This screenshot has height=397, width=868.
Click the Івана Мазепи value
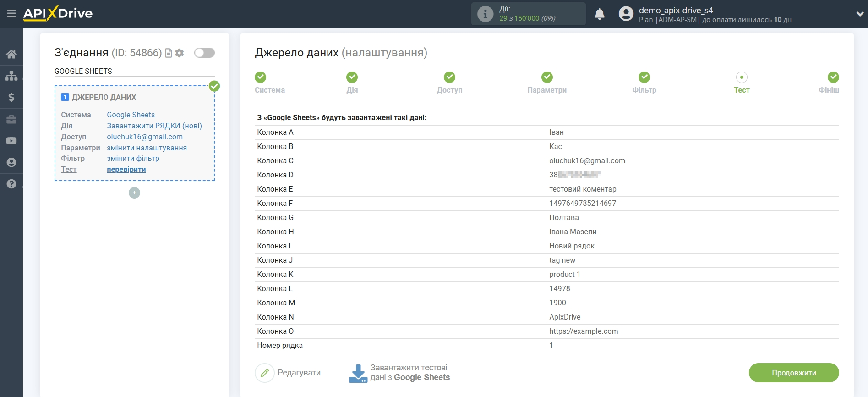tap(573, 232)
